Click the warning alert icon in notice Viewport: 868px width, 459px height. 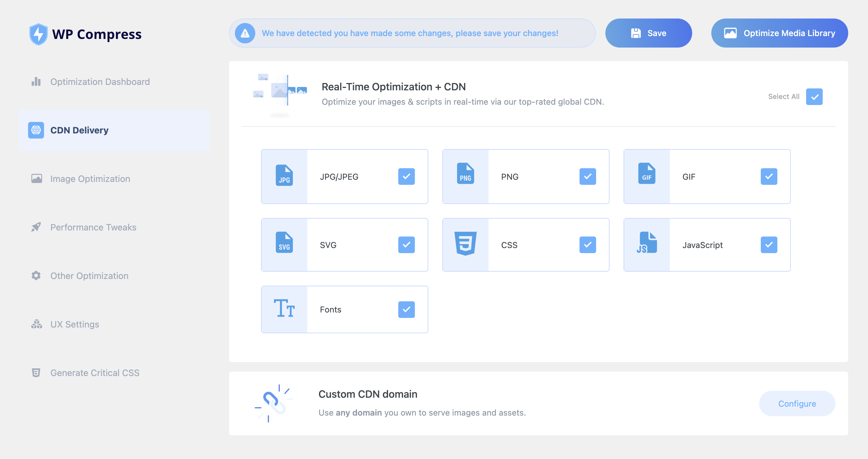pos(245,33)
